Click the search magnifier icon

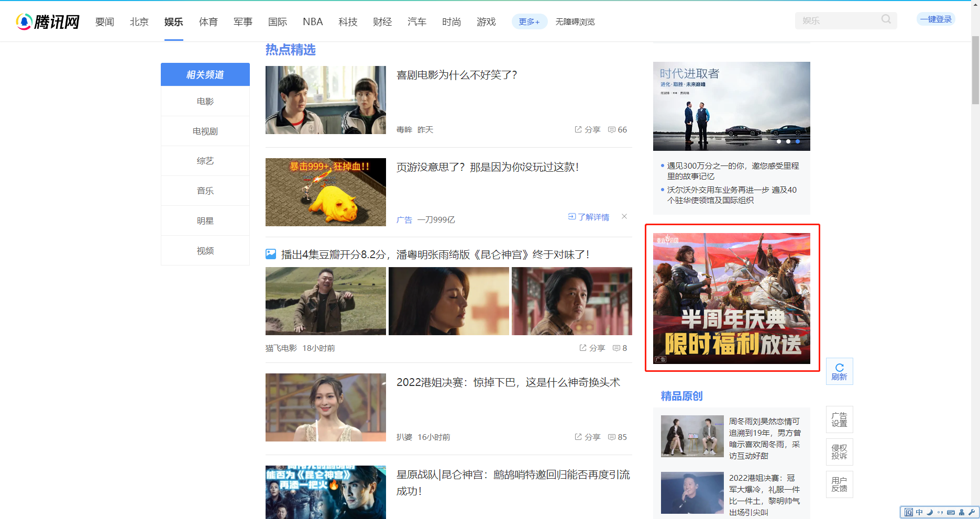point(886,19)
